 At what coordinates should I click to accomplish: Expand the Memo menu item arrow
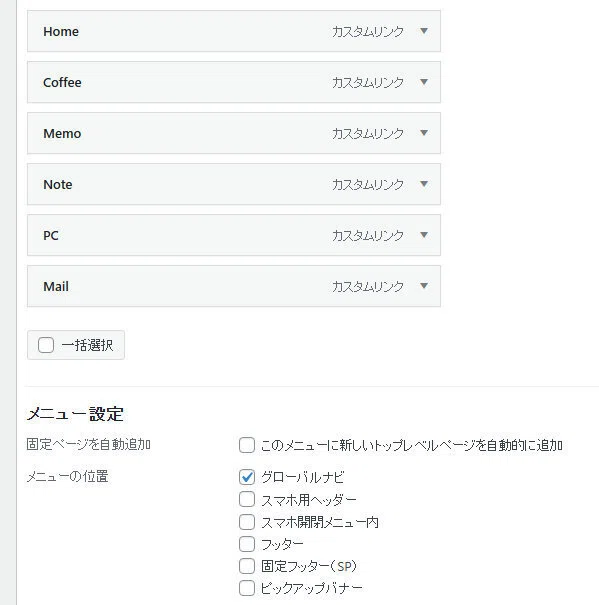424,133
